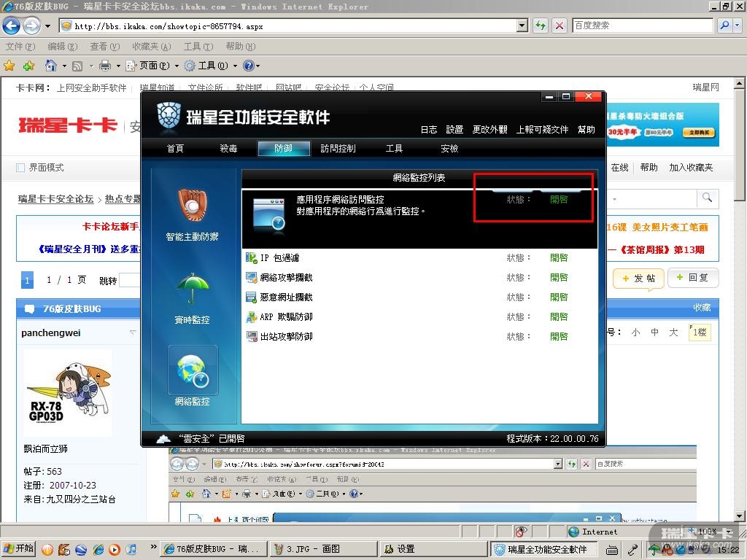This screenshot has width=747, height=560.
Task: Click the 惡意網址攔截 row icon
Action: tap(251, 297)
